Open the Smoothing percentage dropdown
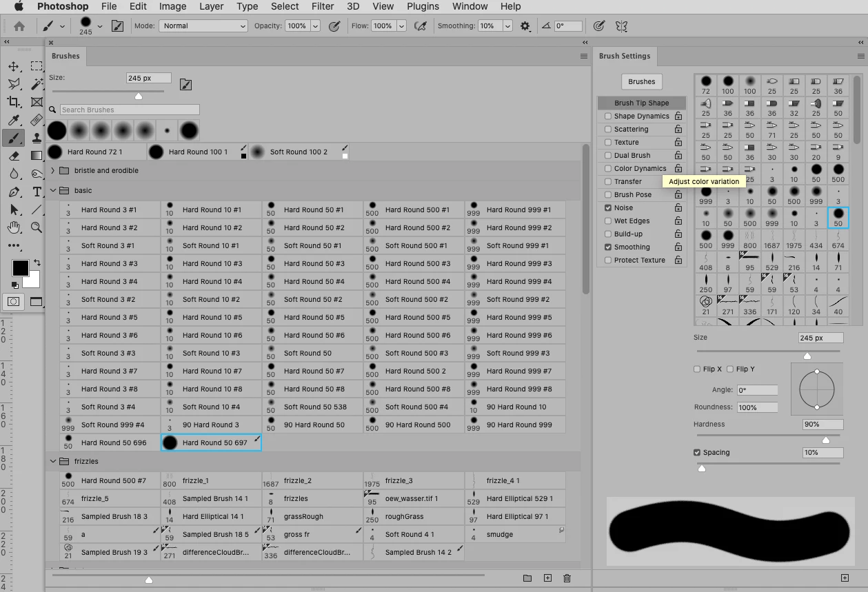This screenshot has width=868, height=592. pyautogui.click(x=507, y=25)
